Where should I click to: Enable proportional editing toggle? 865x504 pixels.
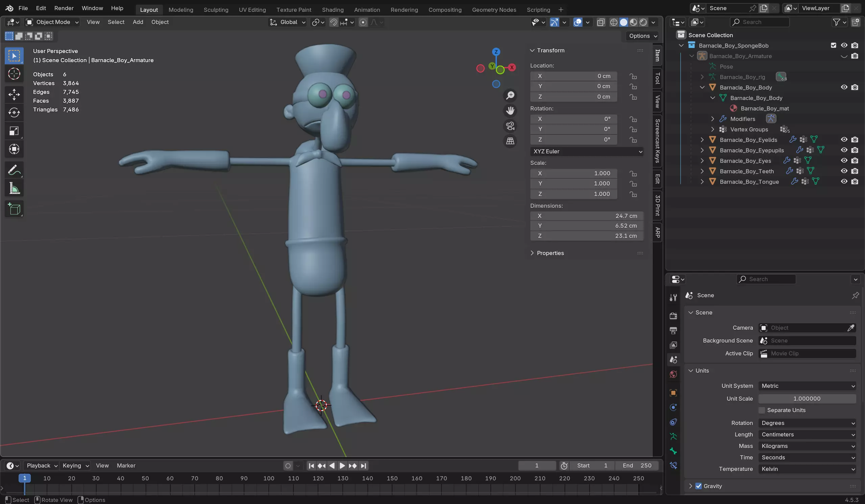click(x=363, y=22)
